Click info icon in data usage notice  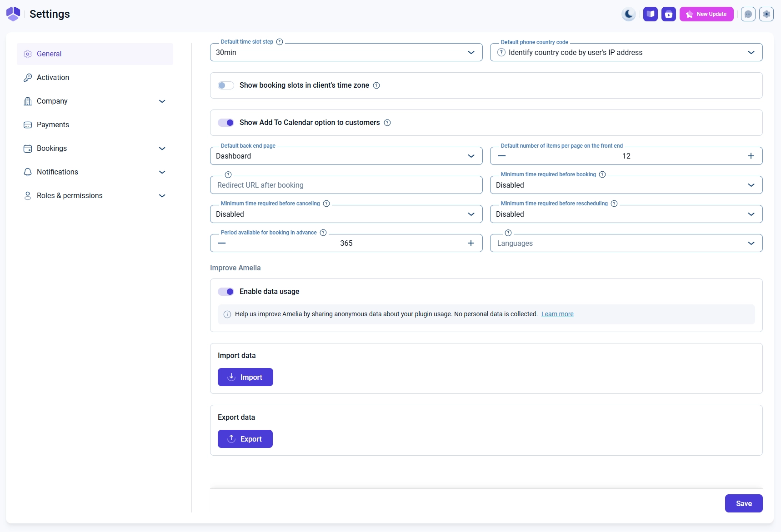227,314
